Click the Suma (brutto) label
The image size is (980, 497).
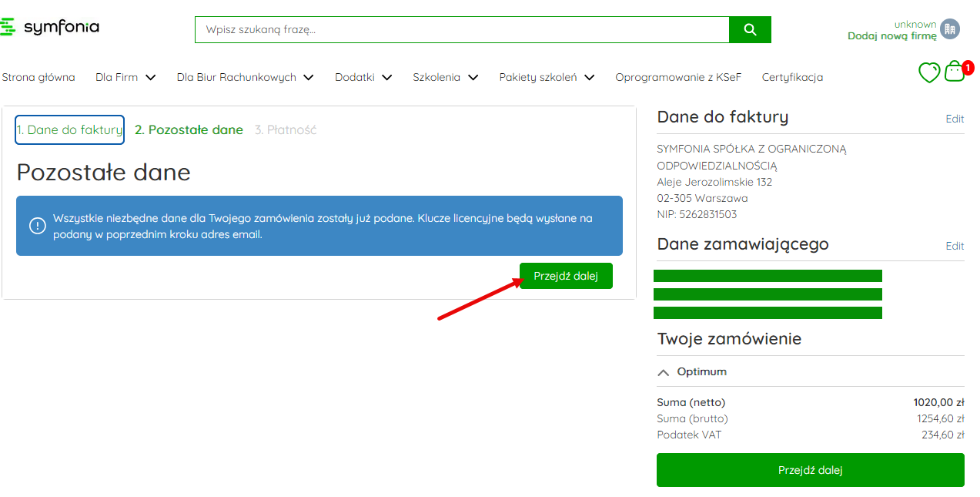click(x=692, y=418)
